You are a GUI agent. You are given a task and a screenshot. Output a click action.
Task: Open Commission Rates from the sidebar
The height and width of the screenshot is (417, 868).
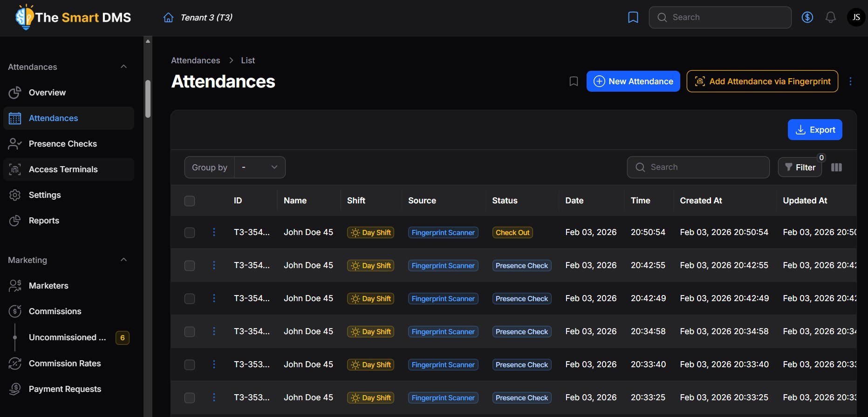(x=65, y=363)
